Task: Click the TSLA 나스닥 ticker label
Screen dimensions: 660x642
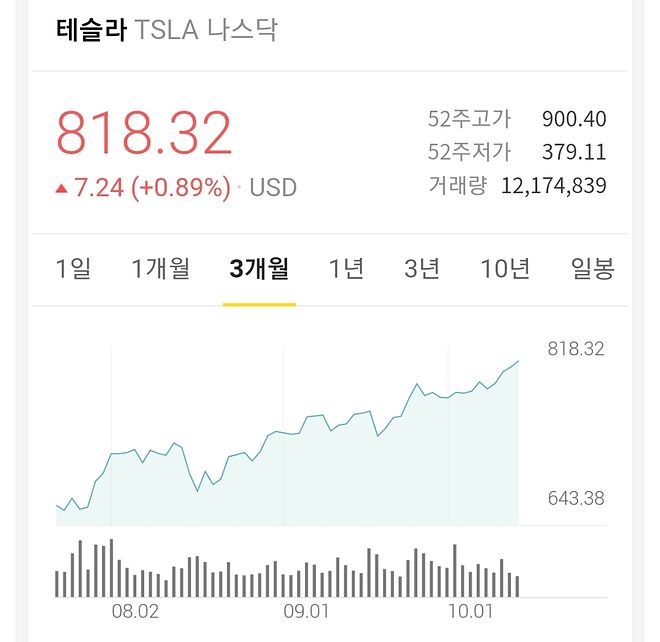Action: point(205,30)
